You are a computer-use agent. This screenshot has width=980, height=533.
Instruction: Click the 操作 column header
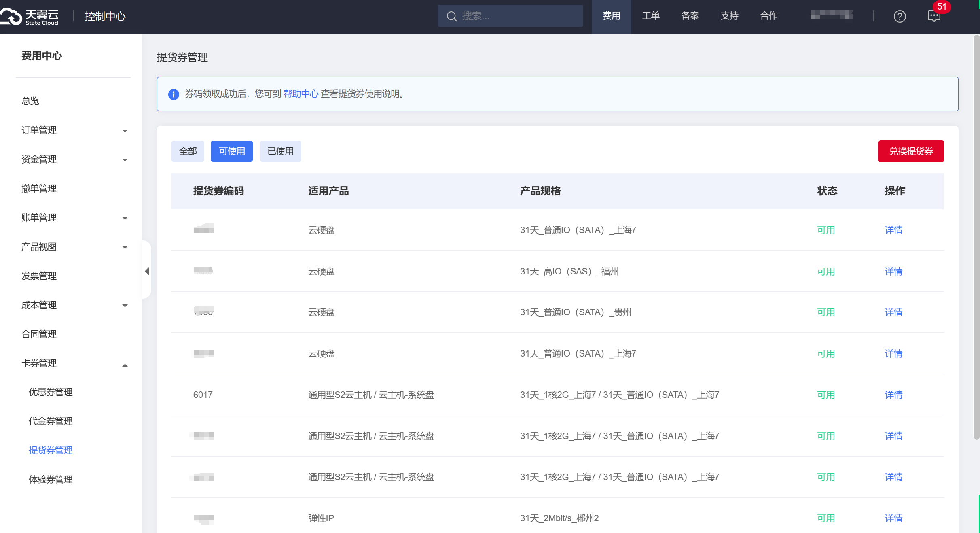click(895, 191)
